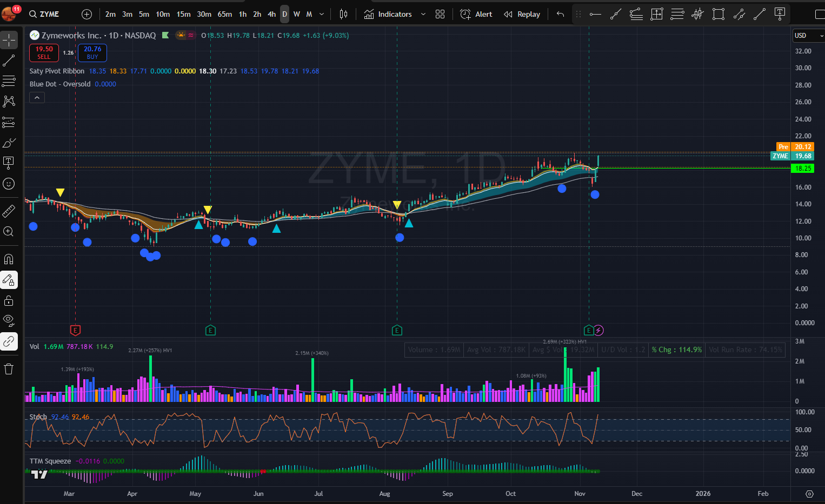The width and height of the screenshot is (825, 504).
Task: Select the candlestick bars tool in favorites bar
Action: [698, 14]
